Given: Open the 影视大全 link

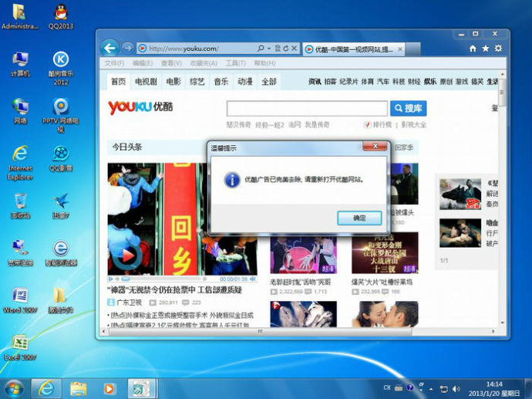Looking at the screenshot, I should tap(413, 124).
